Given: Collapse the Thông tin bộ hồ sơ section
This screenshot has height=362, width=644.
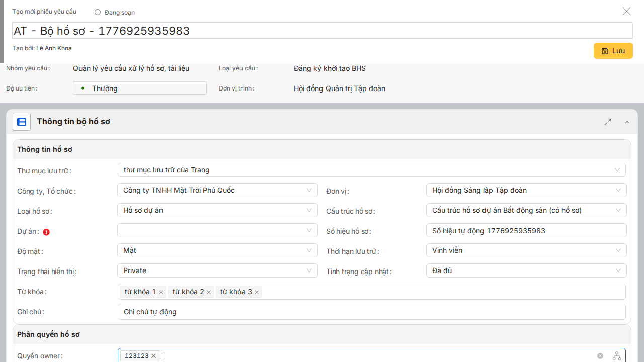Looking at the screenshot, I should coord(627,122).
